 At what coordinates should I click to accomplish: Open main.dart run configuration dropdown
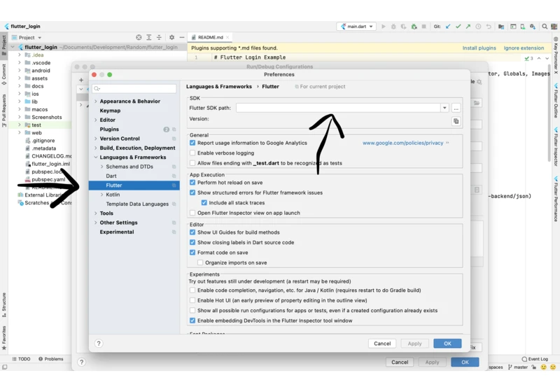[356, 27]
